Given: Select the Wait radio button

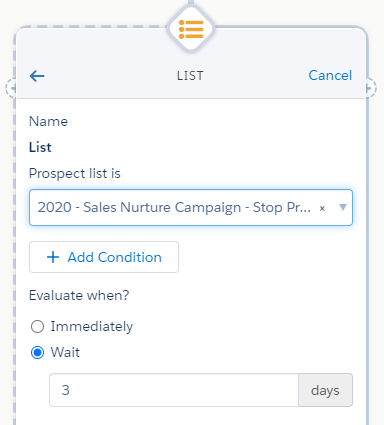Looking at the screenshot, I should [x=37, y=352].
